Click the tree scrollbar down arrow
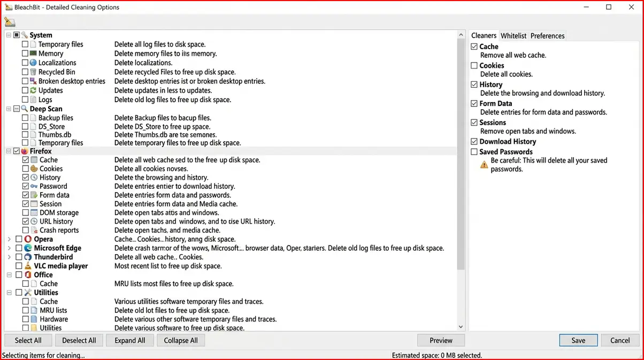 click(x=461, y=327)
